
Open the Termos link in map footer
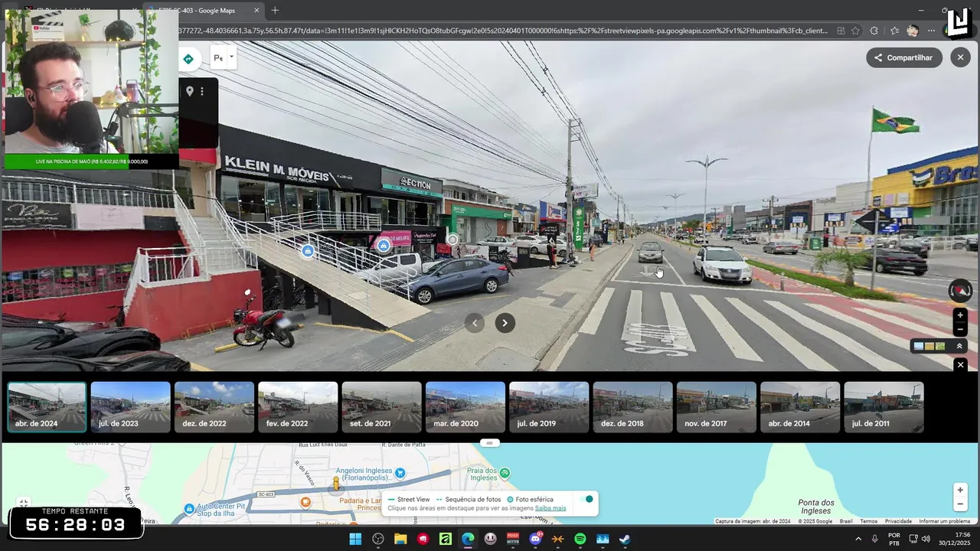pyautogui.click(x=868, y=521)
